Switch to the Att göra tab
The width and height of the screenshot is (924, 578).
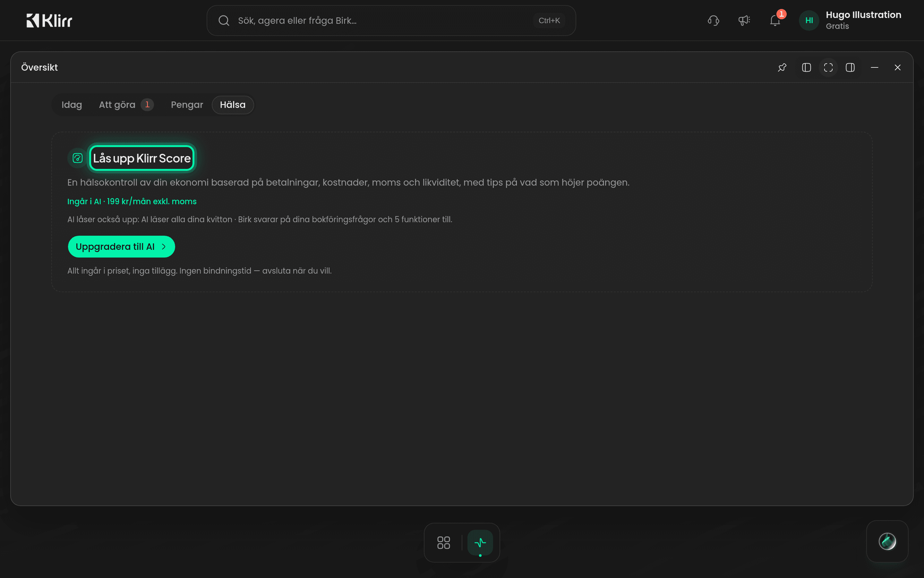click(x=126, y=105)
